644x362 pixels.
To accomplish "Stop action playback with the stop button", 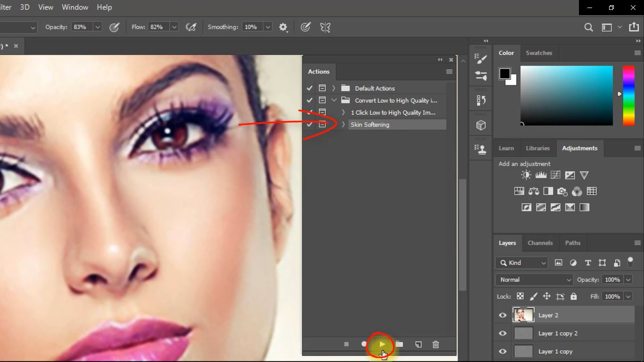I will pyautogui.click(x=346, y=344).
